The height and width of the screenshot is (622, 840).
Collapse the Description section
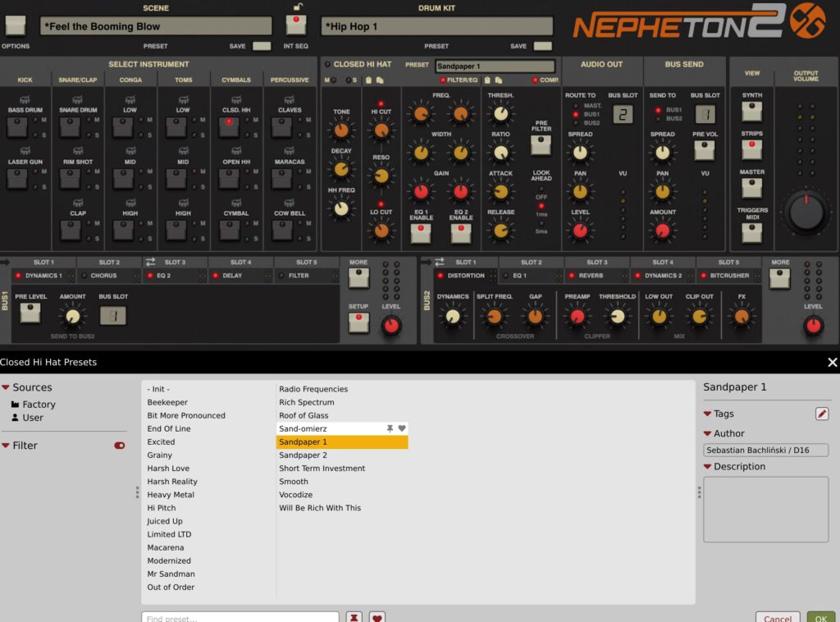tap(708, 467)
